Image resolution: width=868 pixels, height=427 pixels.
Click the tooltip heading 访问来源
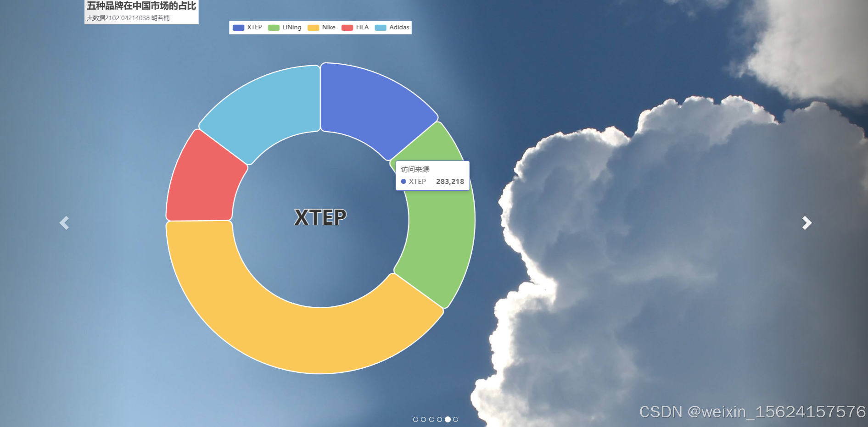(x=415, y=170)
